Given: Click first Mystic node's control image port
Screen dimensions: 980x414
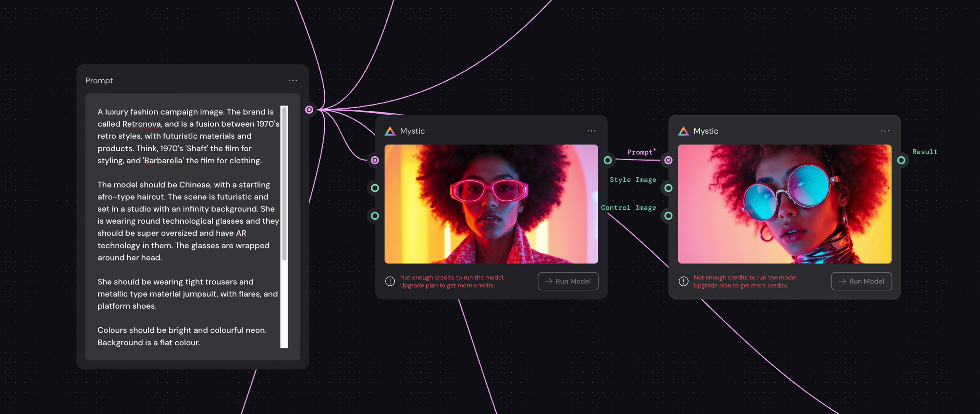Looking at the screenshot, I should [375, 216].
